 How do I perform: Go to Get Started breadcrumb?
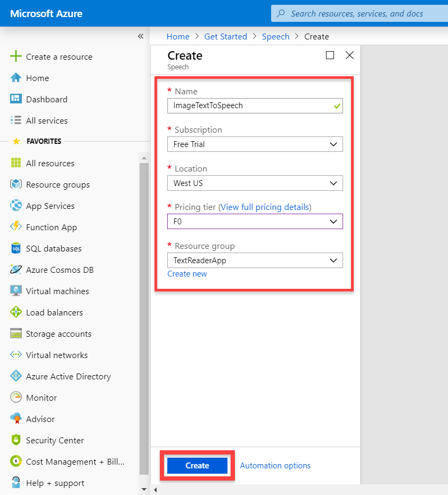(x=226, y=37)
